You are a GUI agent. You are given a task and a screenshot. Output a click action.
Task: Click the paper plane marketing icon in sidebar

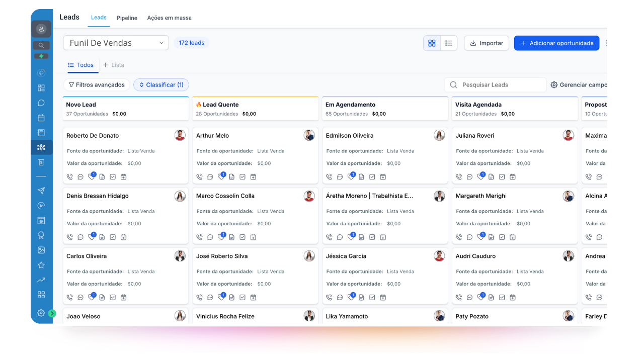point(41,191)
